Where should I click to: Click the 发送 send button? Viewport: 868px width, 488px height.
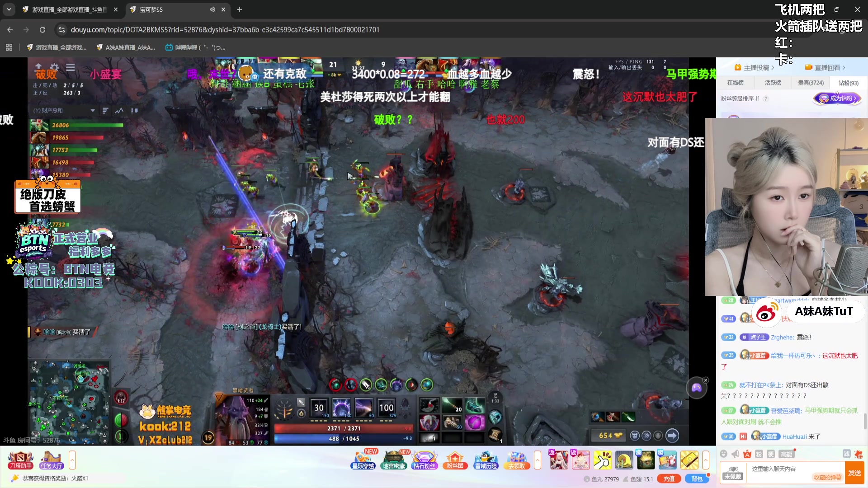click(854, 473)
